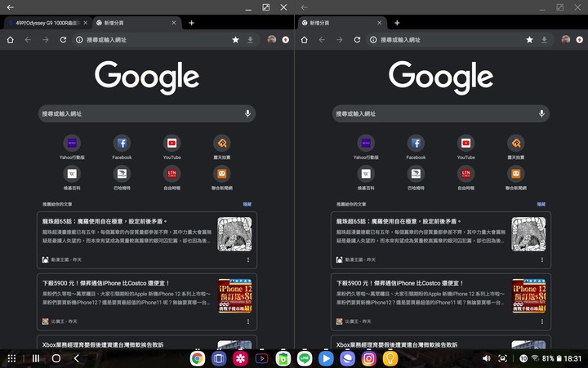588x368 pixels.
Task: Open the profile avatar in the right Chrome window
Action: click(x=566, y=40)
